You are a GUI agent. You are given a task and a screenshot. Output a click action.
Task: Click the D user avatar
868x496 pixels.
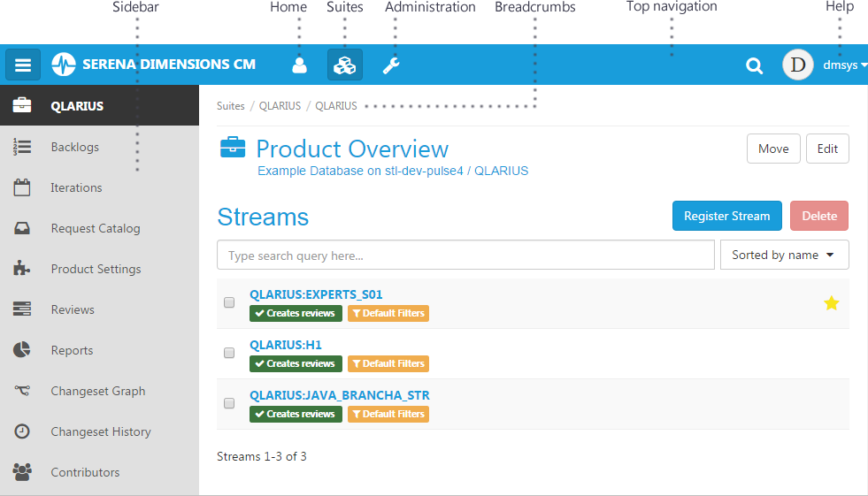[798, 65]
